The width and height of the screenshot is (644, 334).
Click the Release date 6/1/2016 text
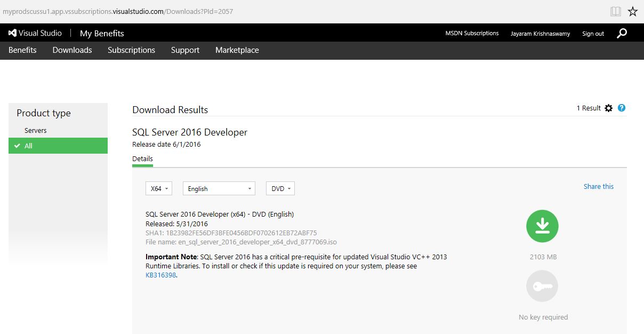[x=166, y=144]
